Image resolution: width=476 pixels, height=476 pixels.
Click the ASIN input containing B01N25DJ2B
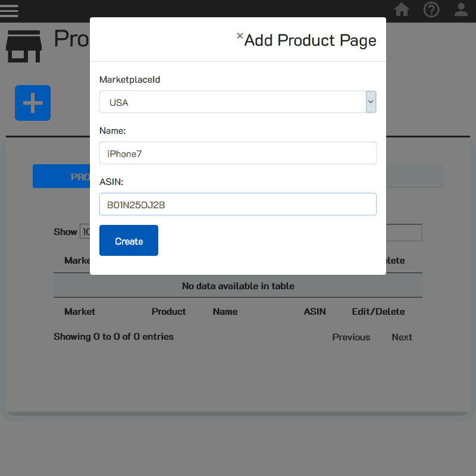(x=238, y=204)
